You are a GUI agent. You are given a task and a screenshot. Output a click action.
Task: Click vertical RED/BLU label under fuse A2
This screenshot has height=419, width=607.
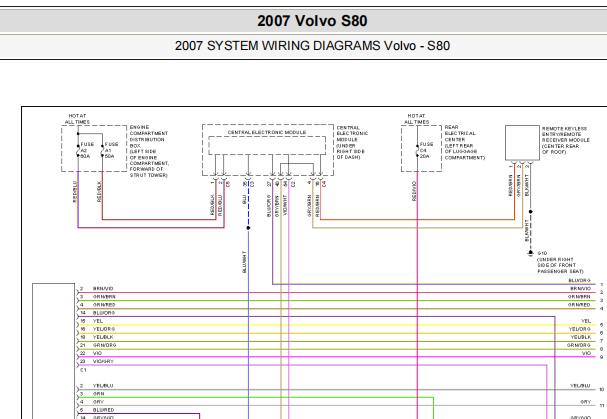75,192
